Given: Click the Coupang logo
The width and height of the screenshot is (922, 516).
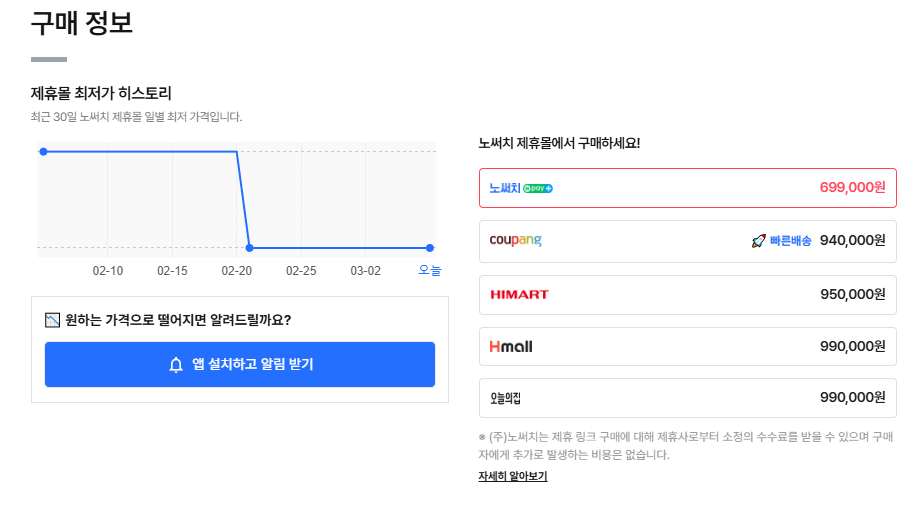Looking at the screenshot, I should [x=515, y=240].
